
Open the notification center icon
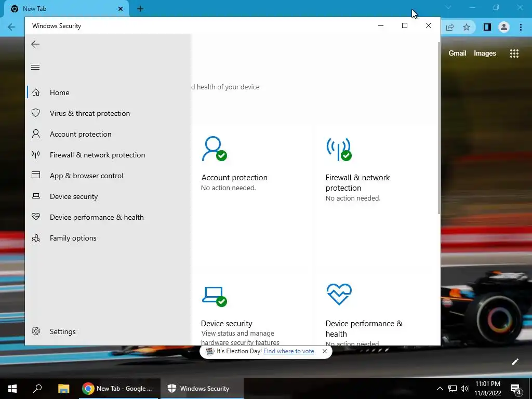coord(516,389)
